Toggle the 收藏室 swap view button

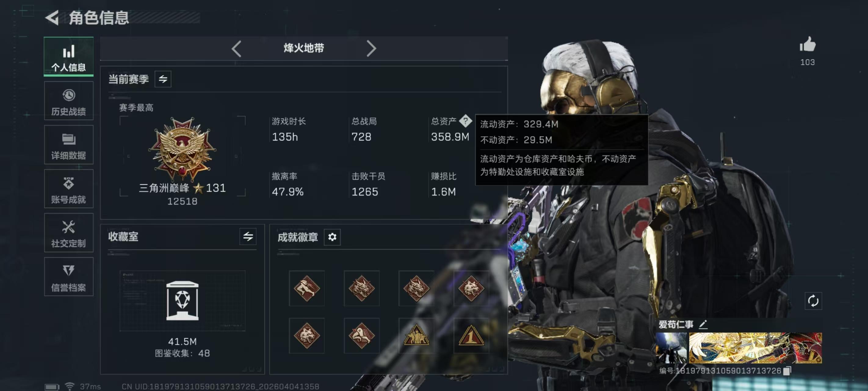(x=248, y=236)
